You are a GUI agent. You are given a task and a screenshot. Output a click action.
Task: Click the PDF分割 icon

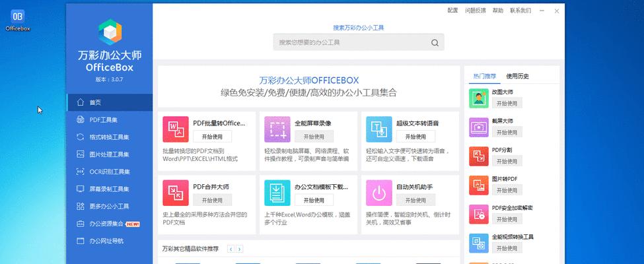click(x=479, y=156)
